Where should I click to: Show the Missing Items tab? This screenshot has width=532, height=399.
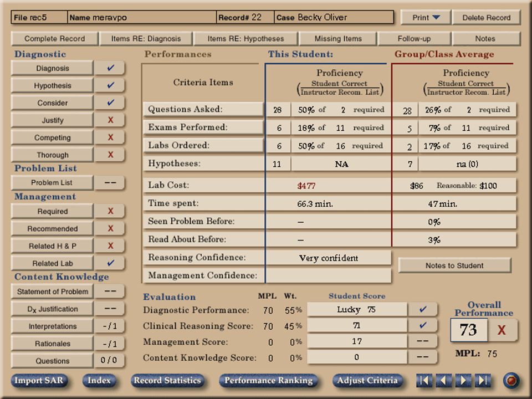point(338,39)
